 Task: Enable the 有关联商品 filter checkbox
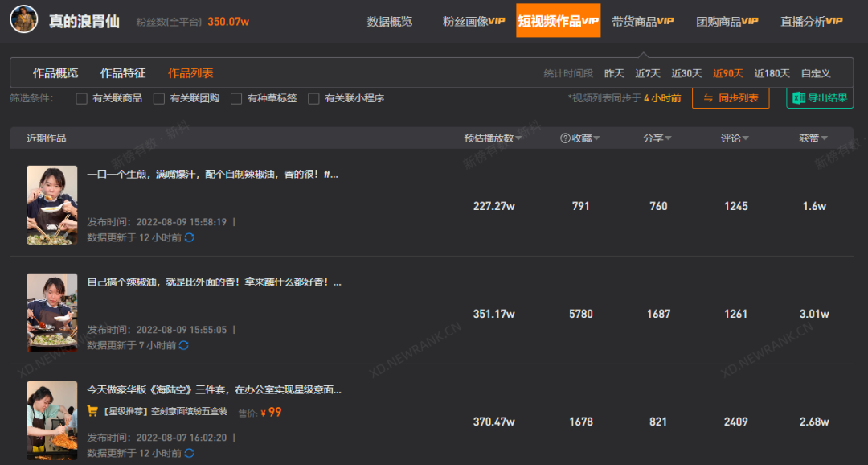pos(81,99)
